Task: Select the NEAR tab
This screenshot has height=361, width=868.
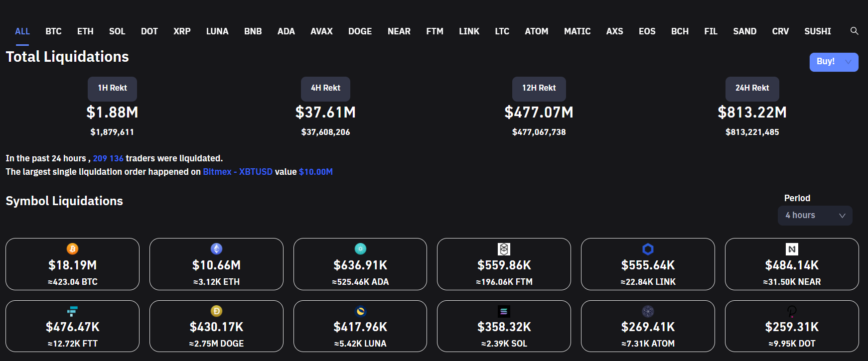Action: click(399, 31)
